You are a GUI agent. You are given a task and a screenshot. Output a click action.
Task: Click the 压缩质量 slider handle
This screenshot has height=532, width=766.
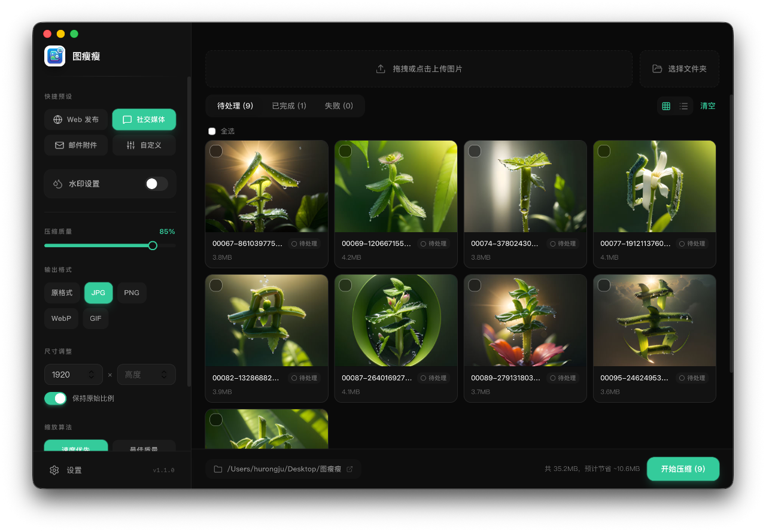point(153,245)
